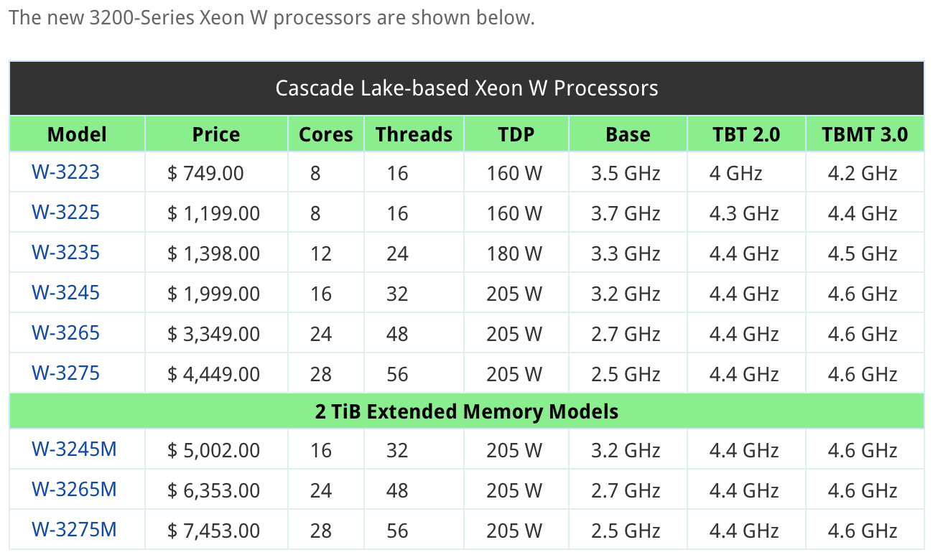Click the 2 TiB Extended Memory Models row
The height and width of the screenshot is (560, 938).
(x=467, y=411)
